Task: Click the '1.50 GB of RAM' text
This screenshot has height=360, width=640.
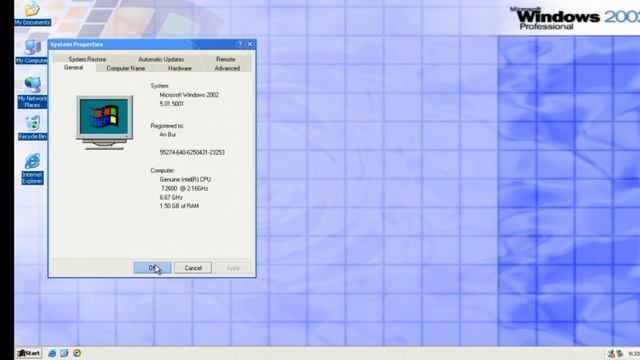Action: (179, 206)
